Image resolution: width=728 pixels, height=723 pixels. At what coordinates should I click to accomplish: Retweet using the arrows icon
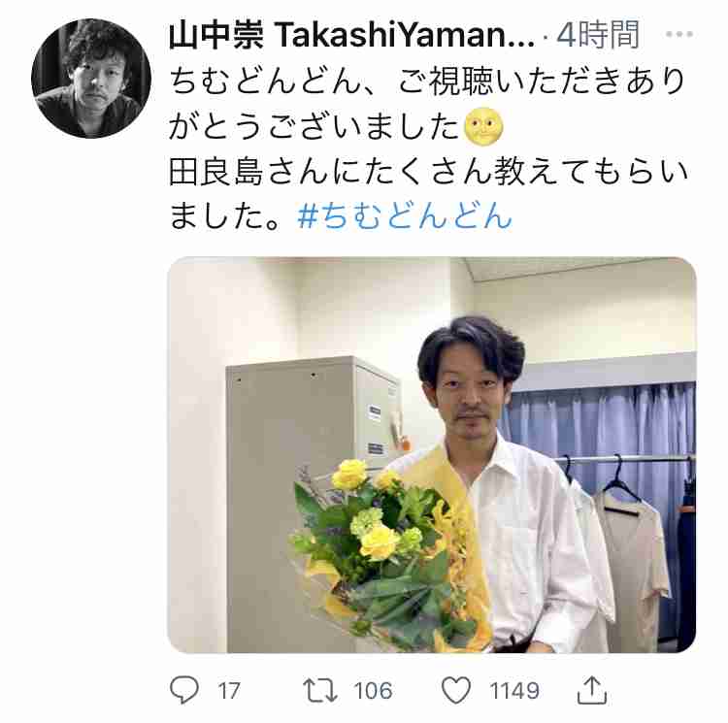(x=320, y=690)
